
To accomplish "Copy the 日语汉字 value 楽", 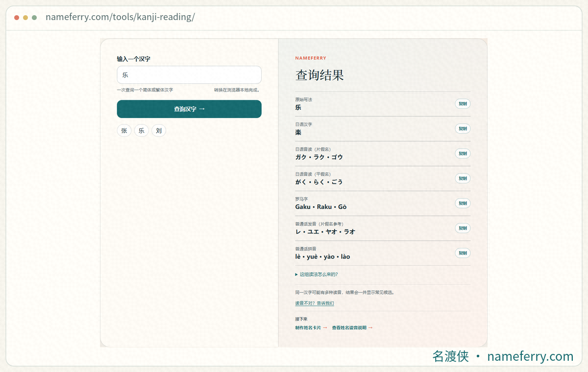I will [463, 129].
